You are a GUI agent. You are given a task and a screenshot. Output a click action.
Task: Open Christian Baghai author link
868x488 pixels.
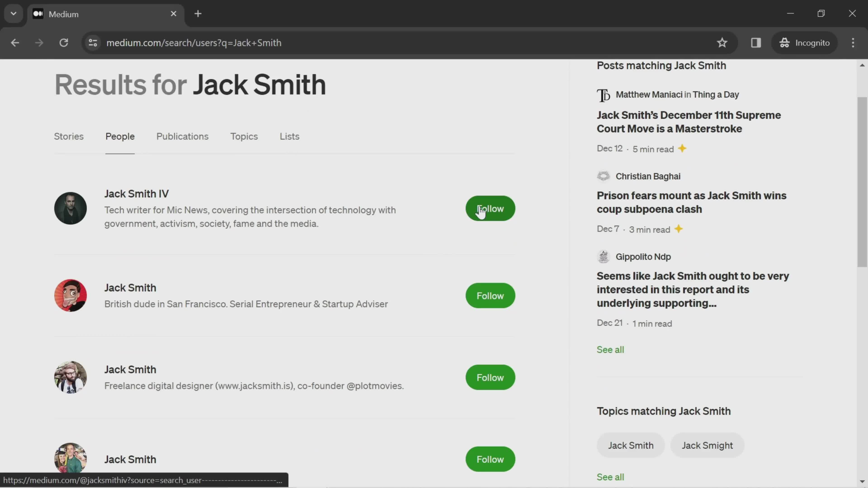tap(648, 176)
